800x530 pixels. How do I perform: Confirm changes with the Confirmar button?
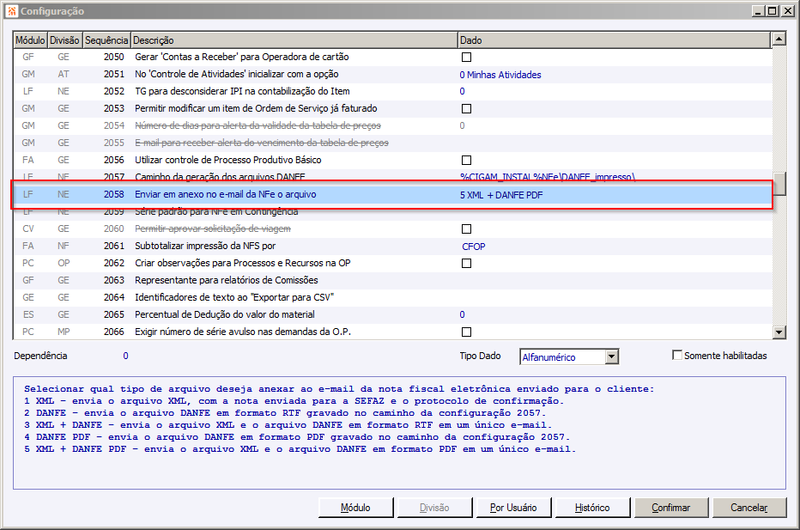671,508
